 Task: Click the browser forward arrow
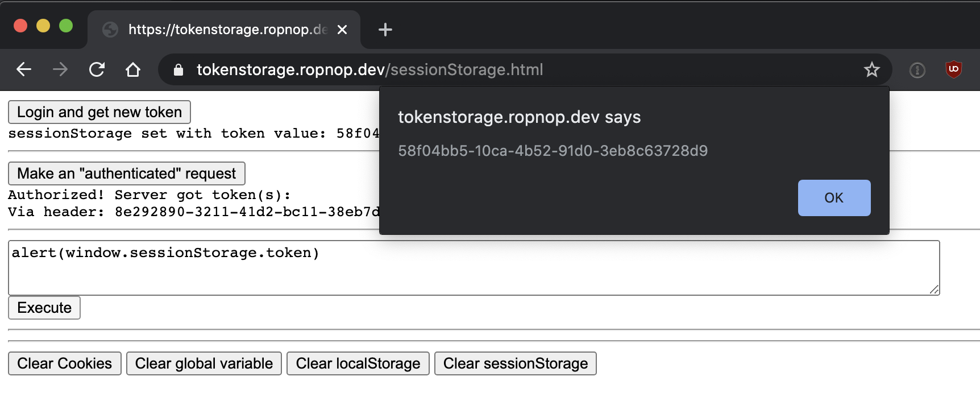[60, 69]
